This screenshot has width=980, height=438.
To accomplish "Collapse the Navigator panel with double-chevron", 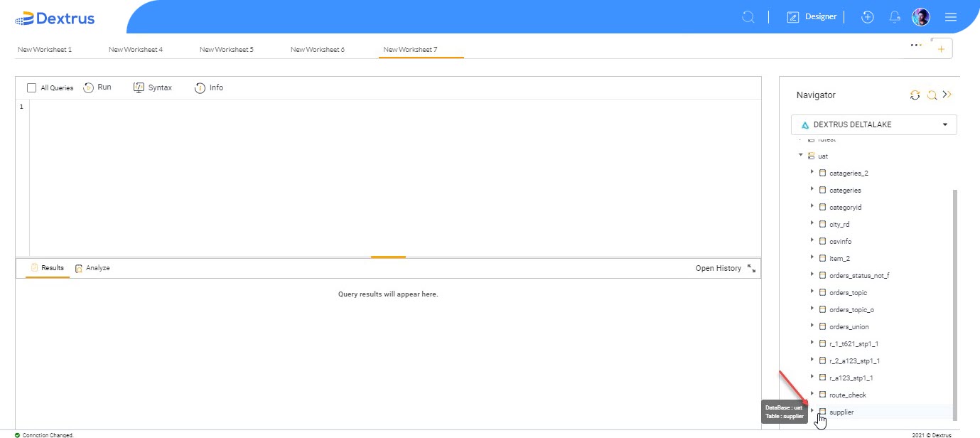I will tap(947, 95).
